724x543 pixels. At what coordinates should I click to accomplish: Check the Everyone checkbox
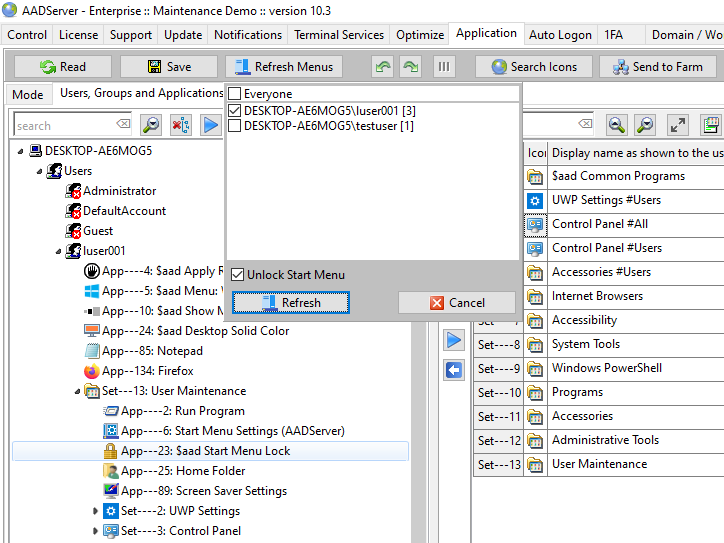(235, 94)
